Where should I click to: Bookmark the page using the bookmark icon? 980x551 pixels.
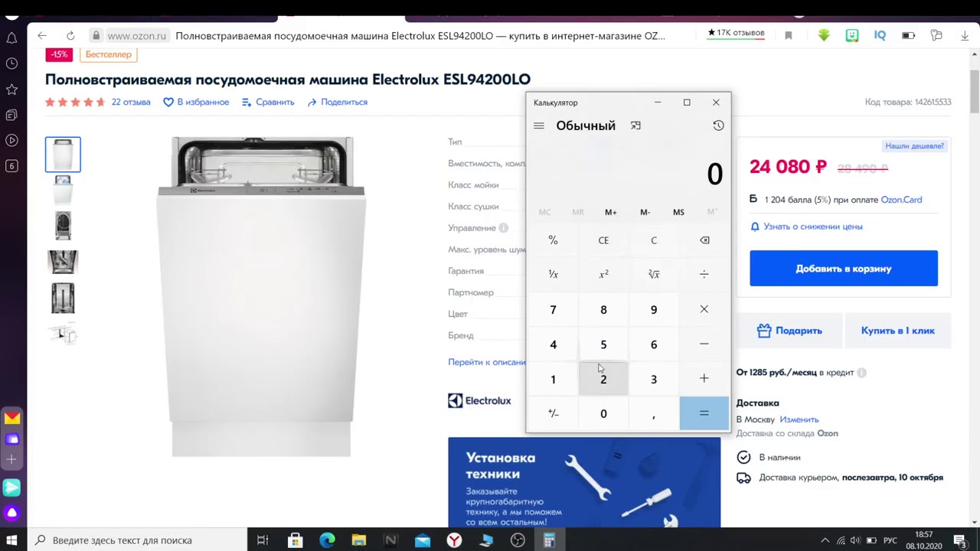[x=789, y=35]
